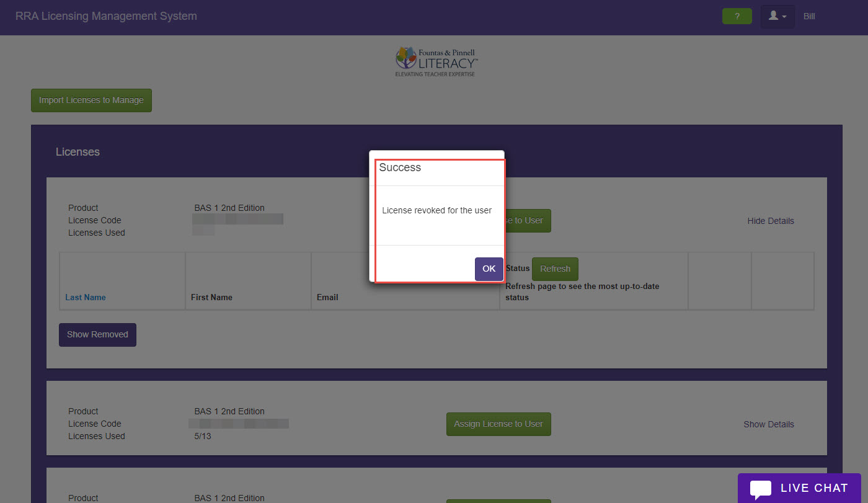Click the Success dialog title bar
The image size is (868, 503).
pos(401,167)
